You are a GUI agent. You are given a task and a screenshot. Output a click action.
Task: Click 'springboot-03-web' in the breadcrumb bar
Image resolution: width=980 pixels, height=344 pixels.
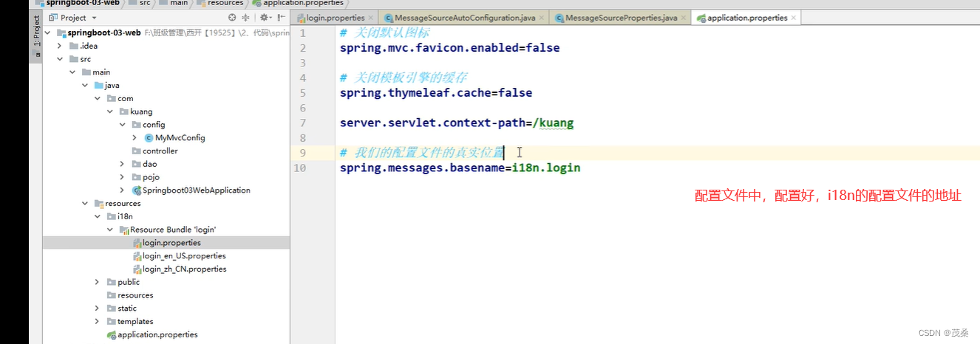[x=82, y=3]
